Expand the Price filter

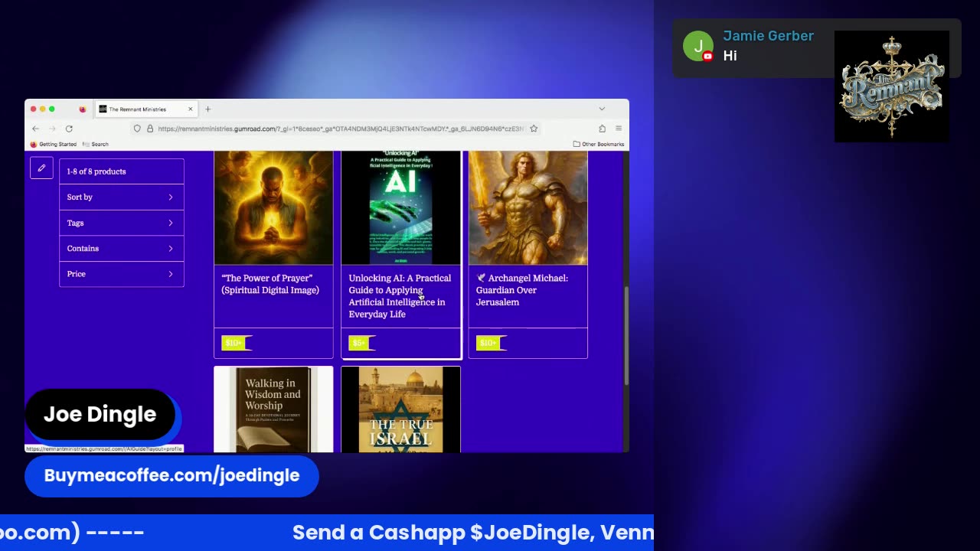(122, 274)
